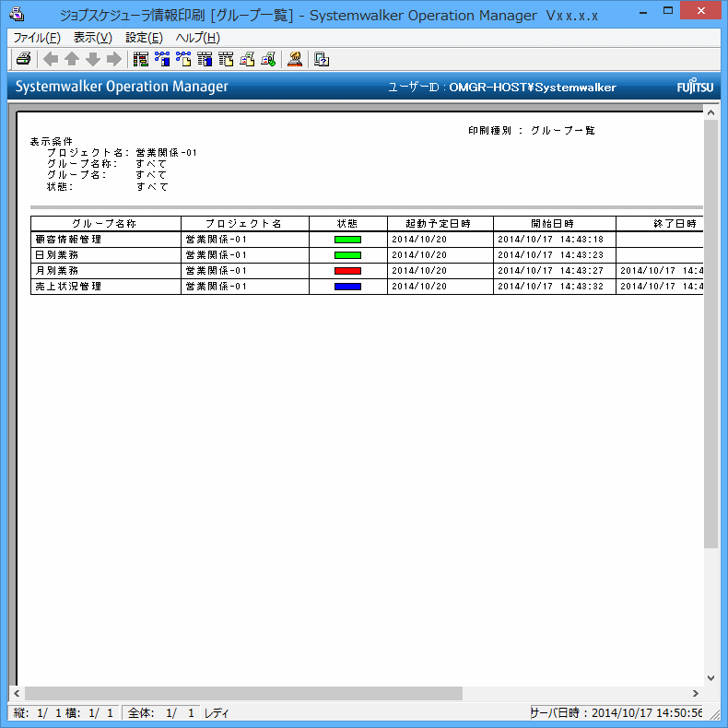728x728 pixels.
Task: Click the vertical scrollbar thumb
Action: tap(710, 334)
